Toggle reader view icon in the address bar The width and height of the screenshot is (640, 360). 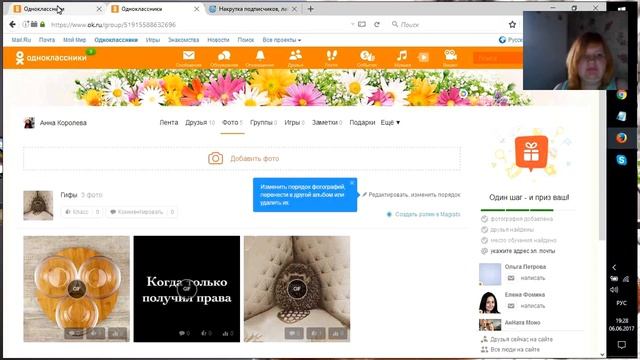362,24
